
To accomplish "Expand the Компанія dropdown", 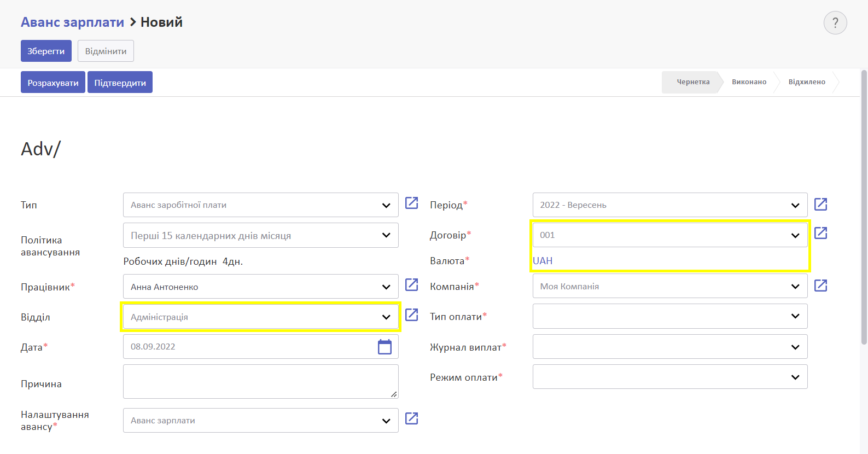I will click(670, 286).
